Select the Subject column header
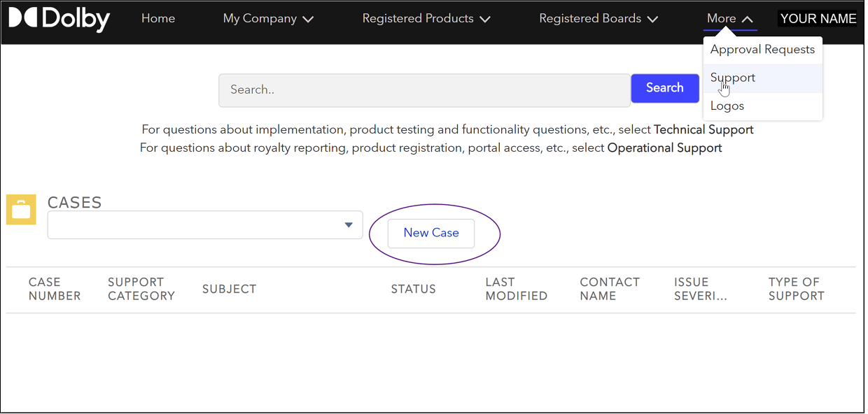This screenshot has width=868, height=414. point(229,289)
